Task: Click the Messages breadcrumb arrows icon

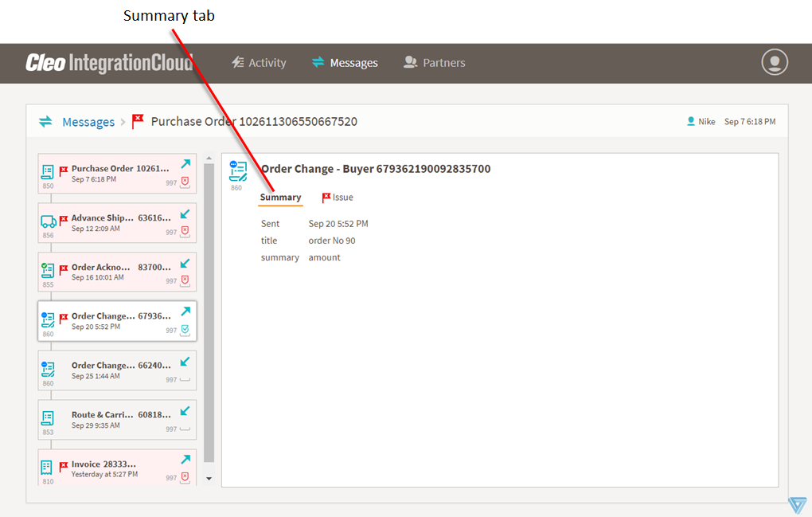Action: 45,122
